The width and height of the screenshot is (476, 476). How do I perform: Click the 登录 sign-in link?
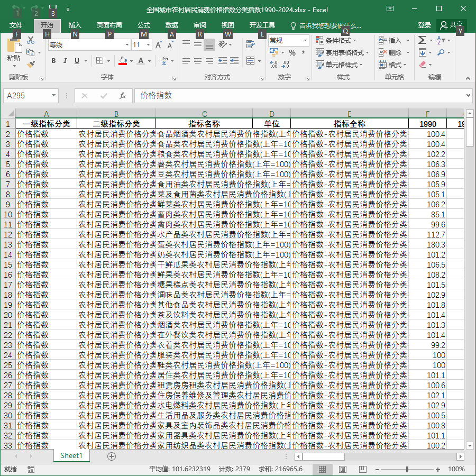pos(424,25)
